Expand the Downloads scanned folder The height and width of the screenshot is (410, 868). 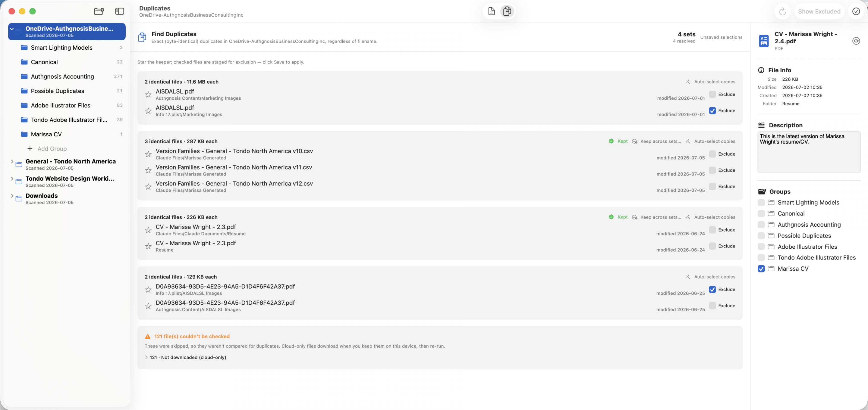click(x=12, y=196)
